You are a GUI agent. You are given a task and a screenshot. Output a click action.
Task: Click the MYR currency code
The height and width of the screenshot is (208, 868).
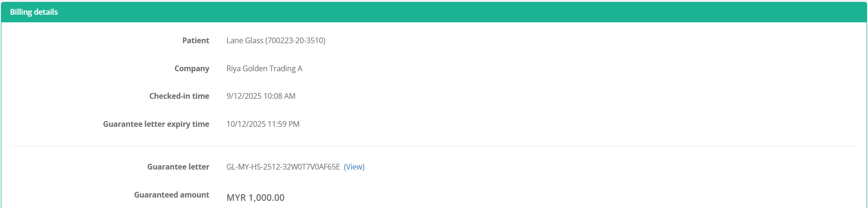(236, 198)
